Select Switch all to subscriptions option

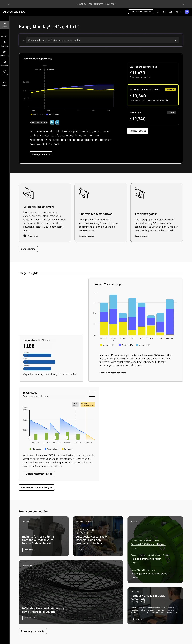(x=153, y=72)
